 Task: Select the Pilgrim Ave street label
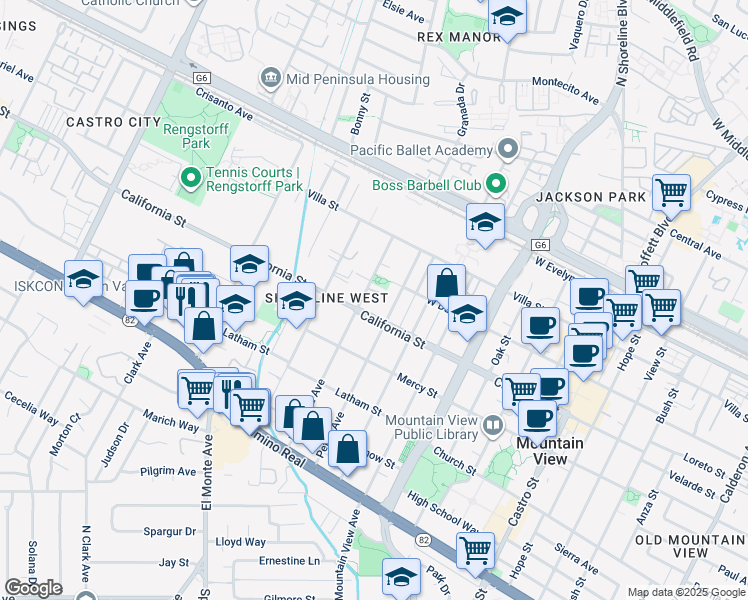168,471
